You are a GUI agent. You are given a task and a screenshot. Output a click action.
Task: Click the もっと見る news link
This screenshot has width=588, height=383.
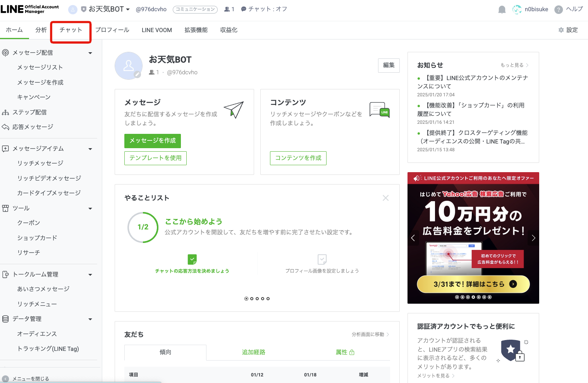click(x=515, y=65)
